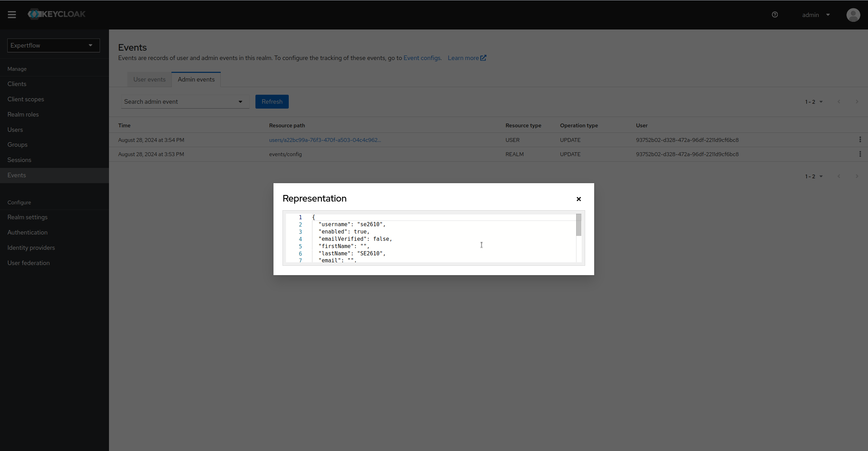Open the sidebar hamburger menu
This screenshot has width=868, height=451.
click(12, 14)
